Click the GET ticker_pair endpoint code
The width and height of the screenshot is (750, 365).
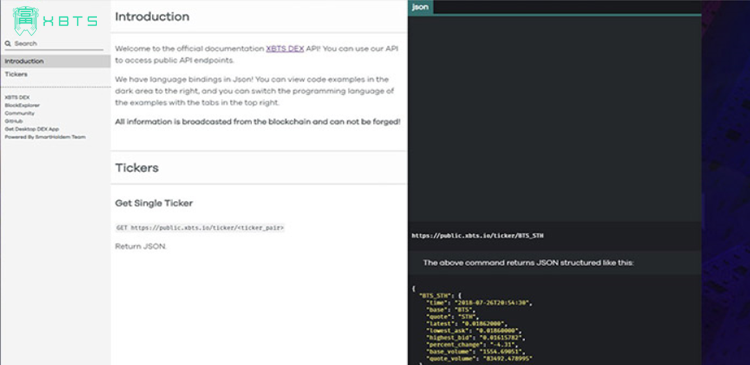coord(200,228)
